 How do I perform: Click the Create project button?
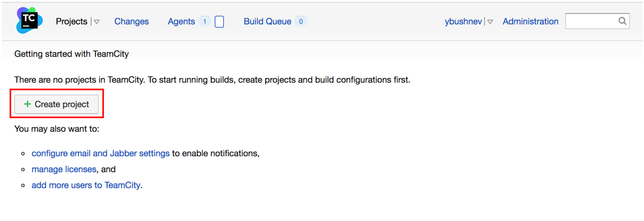(x=57, y=104)
